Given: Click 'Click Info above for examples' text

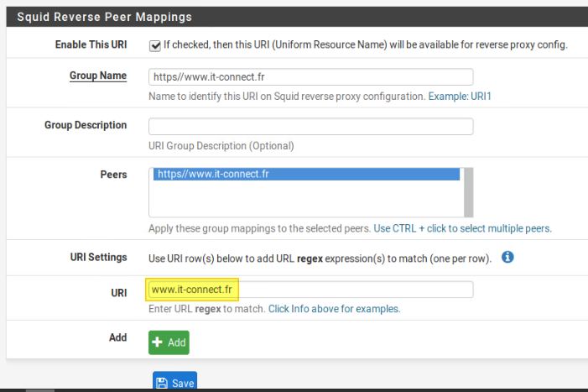Looking at the screenshot, I should (x=334, y=309).
